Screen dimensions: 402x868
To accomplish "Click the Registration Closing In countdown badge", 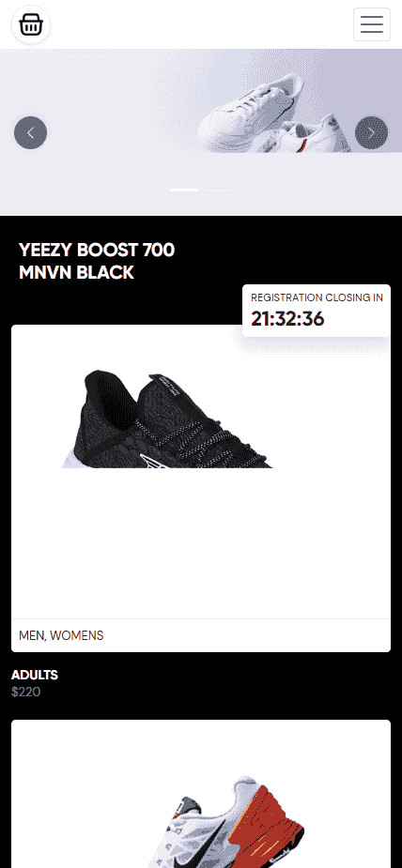I will point(317,311).
